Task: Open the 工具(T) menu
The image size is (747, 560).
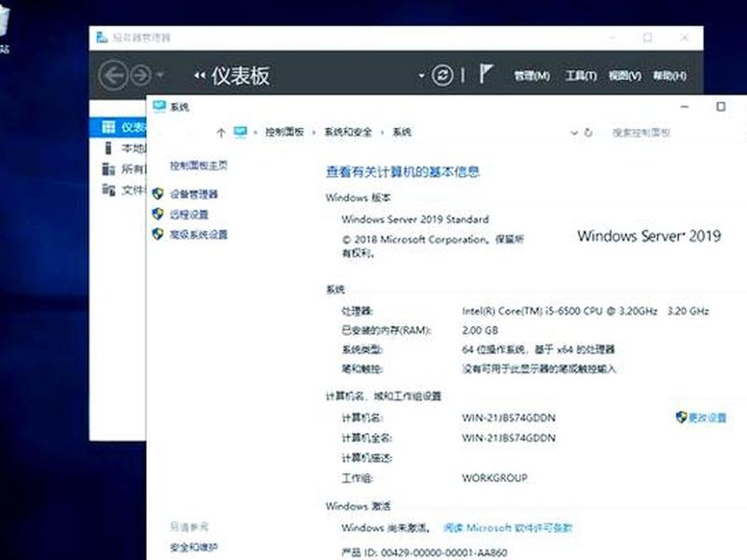Action: (x=581, y=76)
